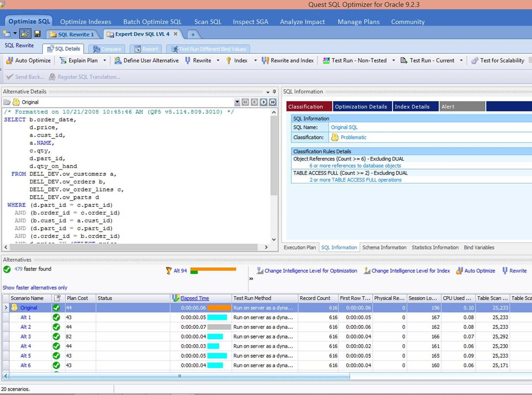Click the Alt 94 best alternative link
The height and width of the screenshot is (395, 532).
[x=180, y=271]
